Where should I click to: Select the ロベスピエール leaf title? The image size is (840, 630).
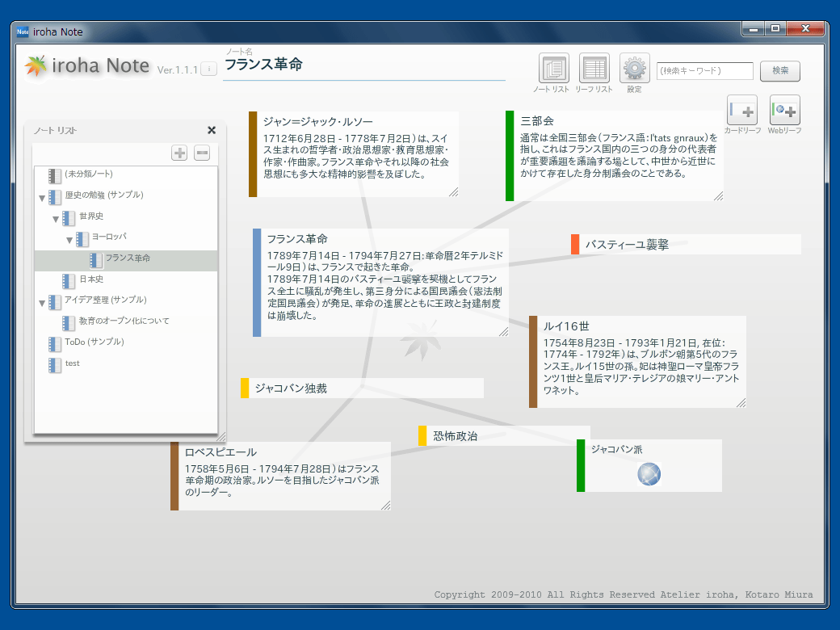(220, 452)
